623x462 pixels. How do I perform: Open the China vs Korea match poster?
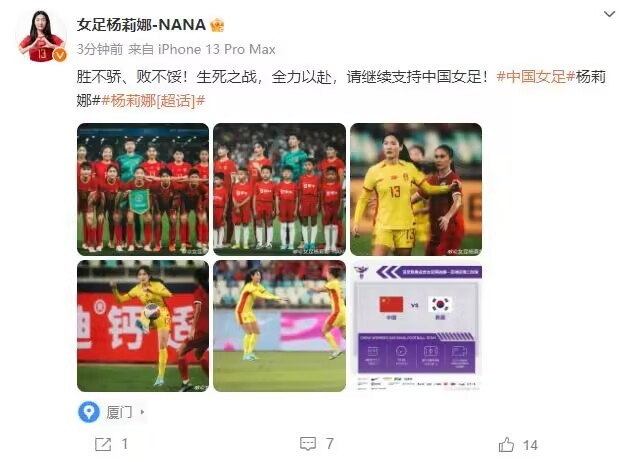pyautogui.click(x=416, y=326)
